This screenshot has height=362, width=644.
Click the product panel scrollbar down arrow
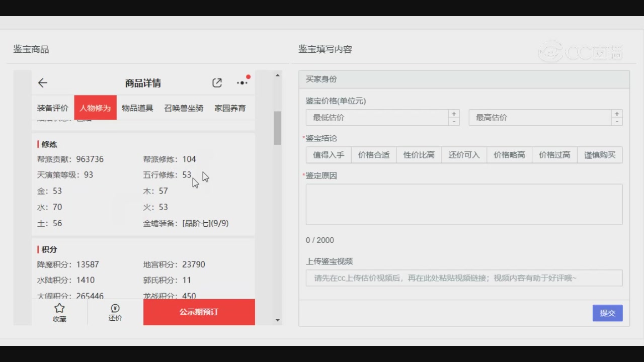[x=278, y=320]
